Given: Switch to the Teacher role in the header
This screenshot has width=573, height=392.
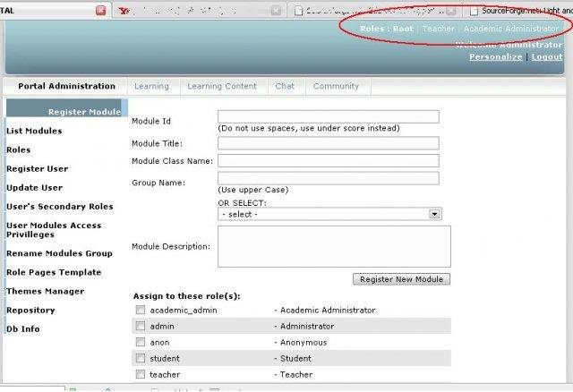Looking at the screenshot, I should click(x=438, y=29).
